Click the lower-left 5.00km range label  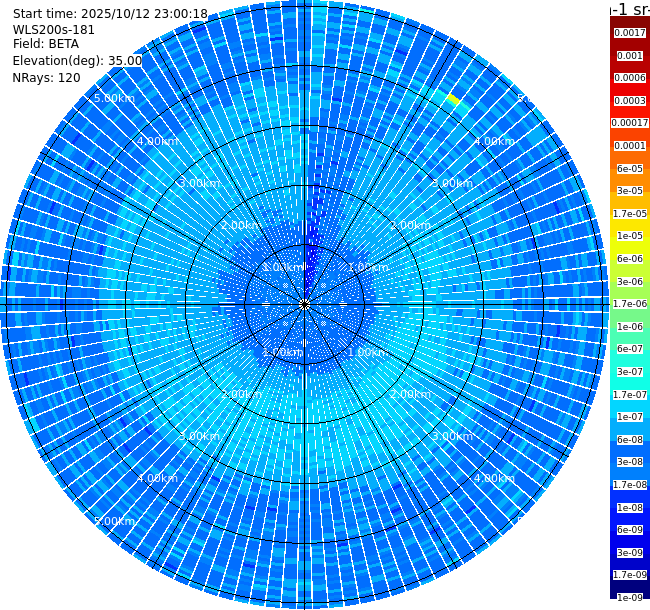pos(114,521)
